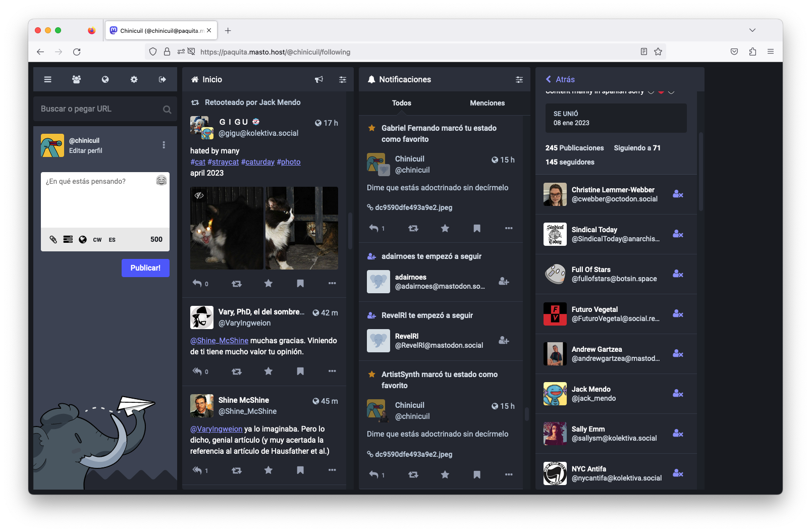Follow back adairnoes

point(504,282)
